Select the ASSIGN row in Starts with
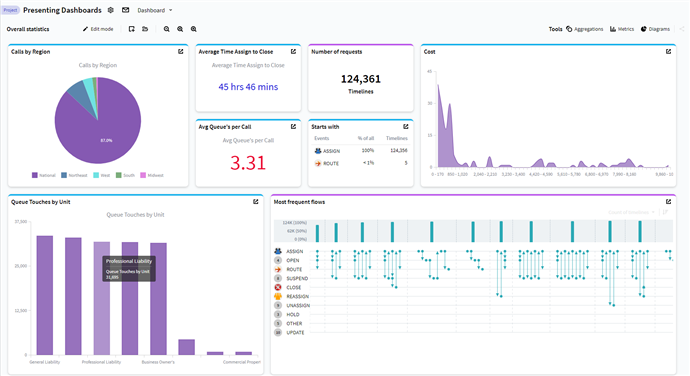 361,151
